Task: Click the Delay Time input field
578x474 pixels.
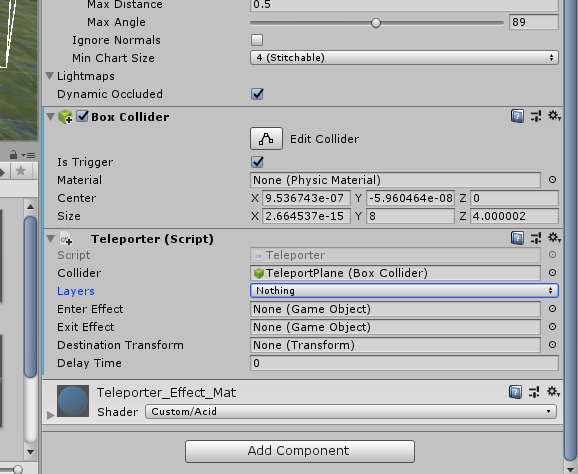Action: pos(404,363)
